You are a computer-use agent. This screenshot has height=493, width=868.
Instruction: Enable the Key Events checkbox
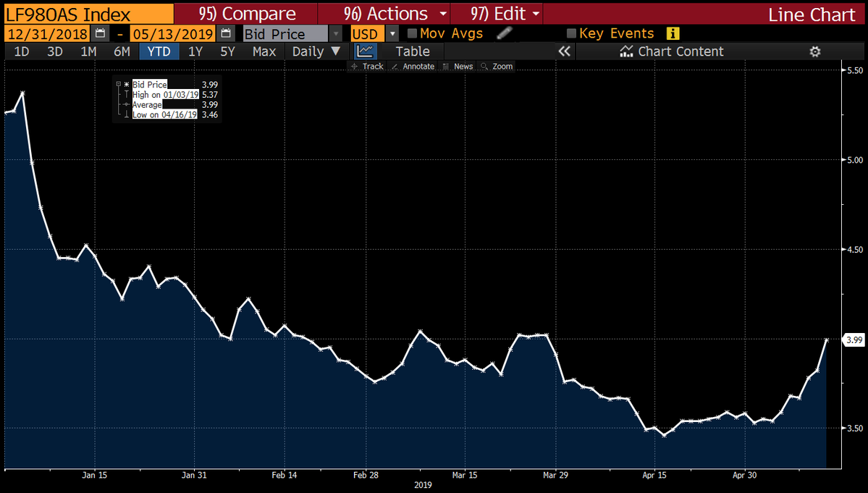571,34
